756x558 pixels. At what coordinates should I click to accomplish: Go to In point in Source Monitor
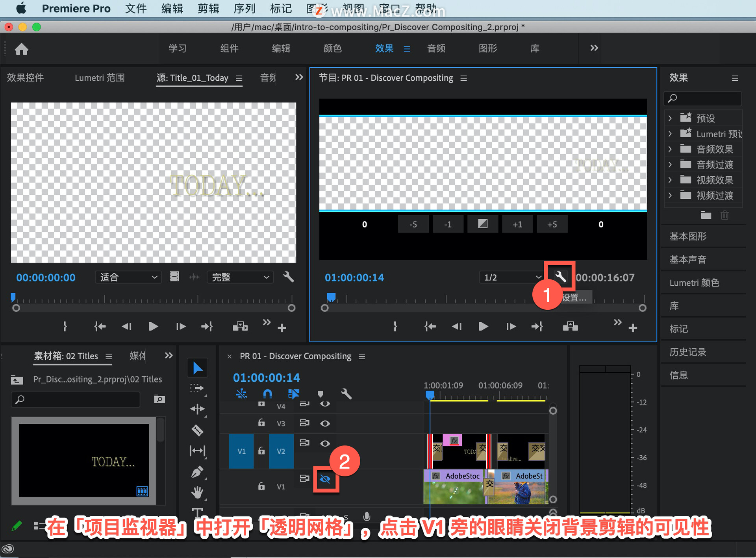tap(100, 326)
